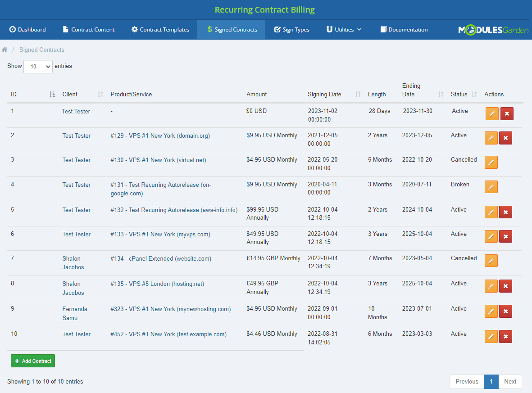The image size is (532, 393).
Task: Sort table by Status column
Action: click(x=474, y=94)
